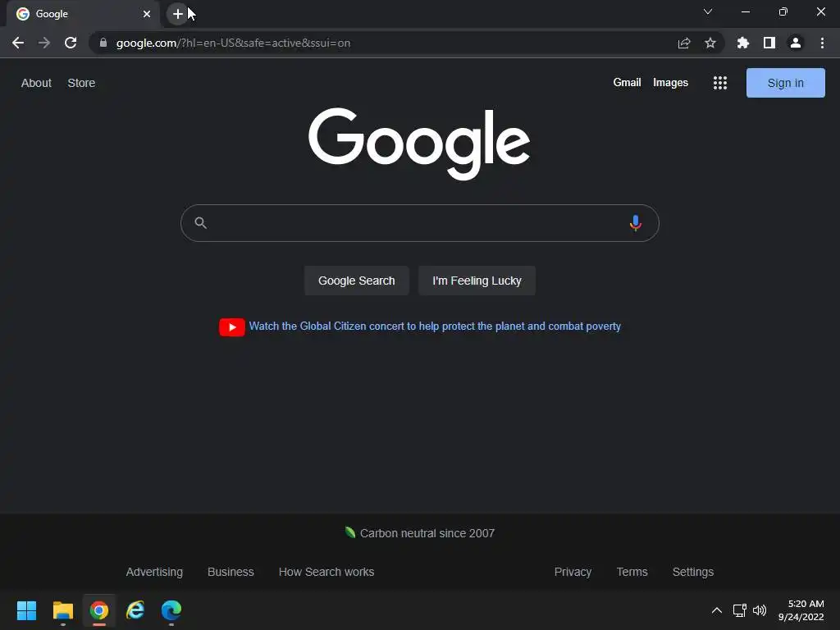Viewport: 840px width, 630px height.
Task: Bookmark this tab with the star icon
Action: point(710,43)
